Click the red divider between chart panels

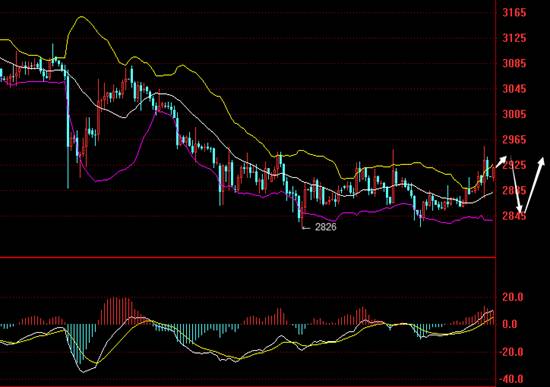point(248,258)
